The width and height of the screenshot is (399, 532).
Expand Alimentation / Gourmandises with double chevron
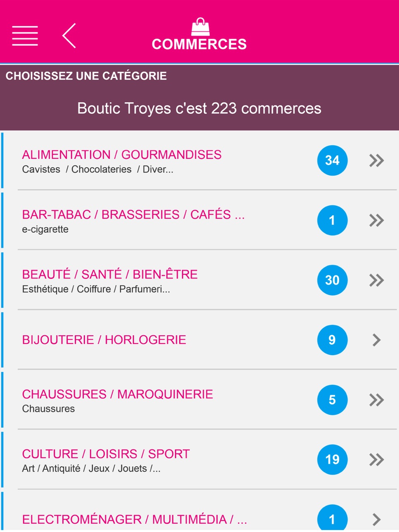pyautogui.click(x=376, y=160)
